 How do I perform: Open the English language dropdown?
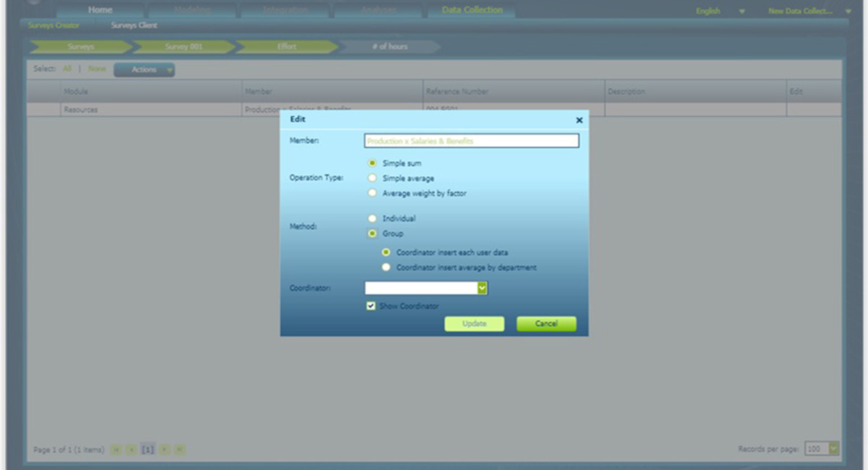click(x=741, y=12)
